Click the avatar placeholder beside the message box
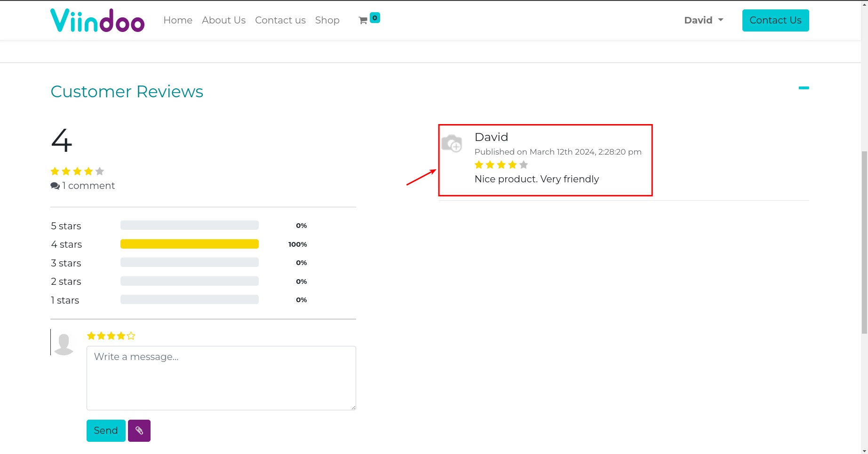Image resolution: width=868 pixels, height=454 pixels. point(64,344)
